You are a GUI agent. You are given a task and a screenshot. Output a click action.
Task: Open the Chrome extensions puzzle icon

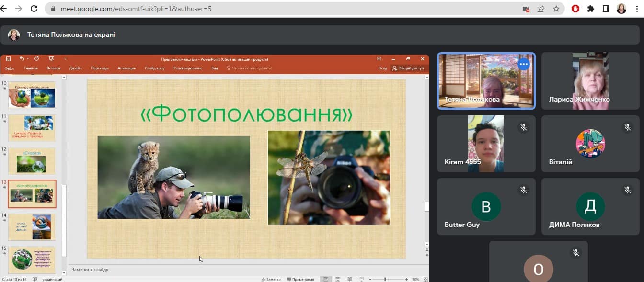click(x=590, y=9)
